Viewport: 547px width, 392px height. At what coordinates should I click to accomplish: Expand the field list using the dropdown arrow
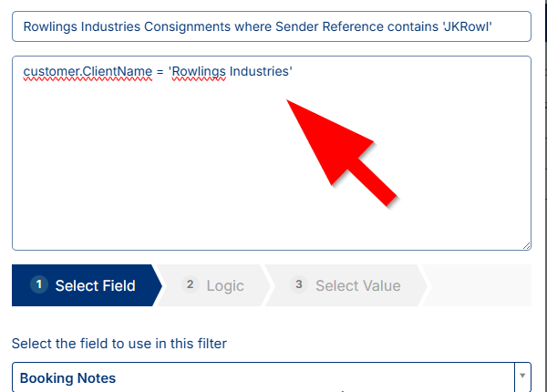(x=522, y=377)
